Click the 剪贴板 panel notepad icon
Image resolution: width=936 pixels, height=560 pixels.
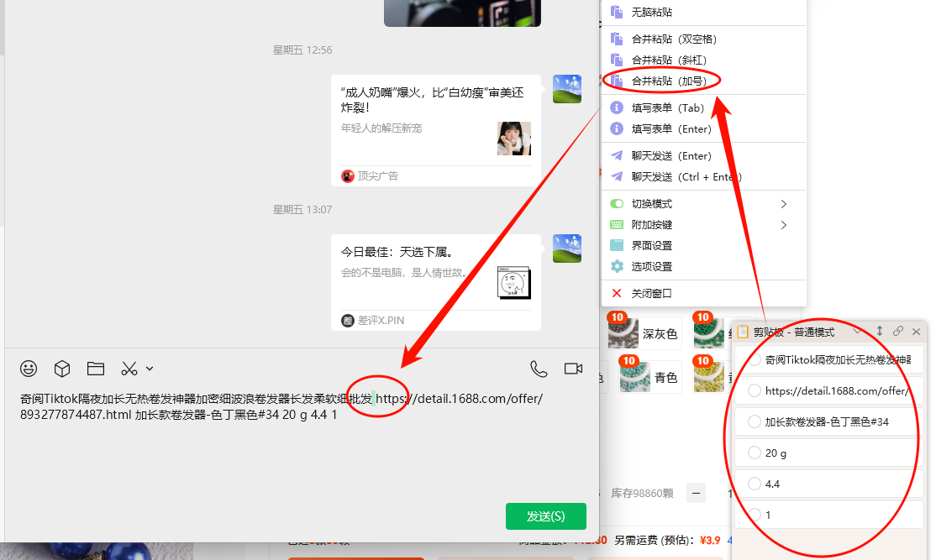[x=743, y=332]
